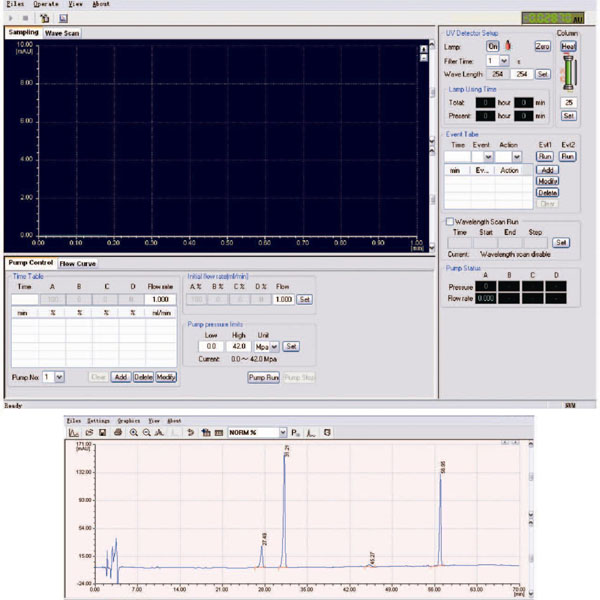Screen dimensions: 600x600
Task: Click the save icon in chromatogram toolbar
Action: [103, 432]
